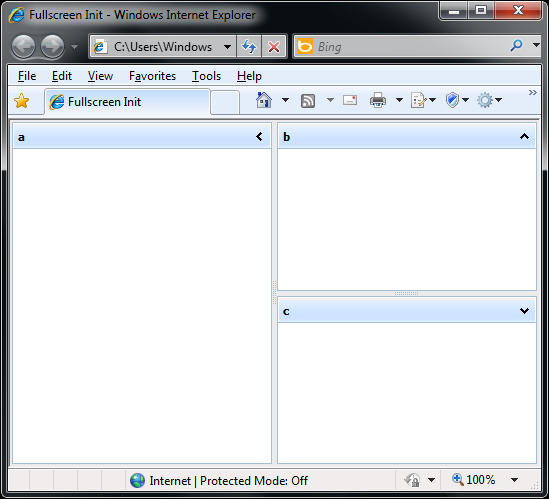The height and width of the screenshot is (499, 549).
Task: Select the Fullscreen Init tab
Action: 127,102
